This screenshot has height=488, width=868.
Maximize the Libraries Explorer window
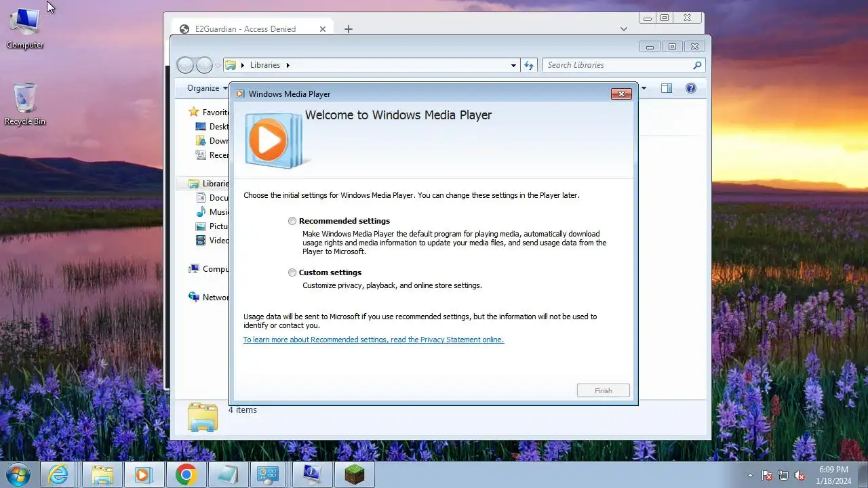coord(672,47)
